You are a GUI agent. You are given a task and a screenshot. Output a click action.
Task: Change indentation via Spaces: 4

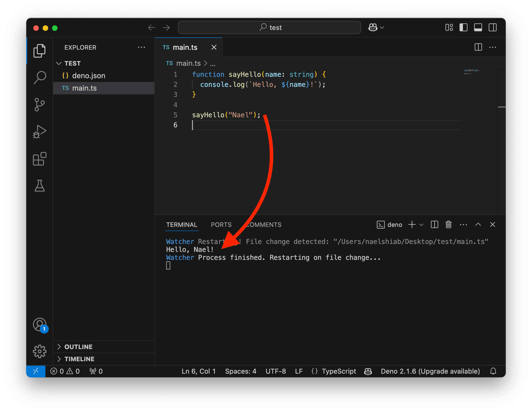tap(240, 371)
